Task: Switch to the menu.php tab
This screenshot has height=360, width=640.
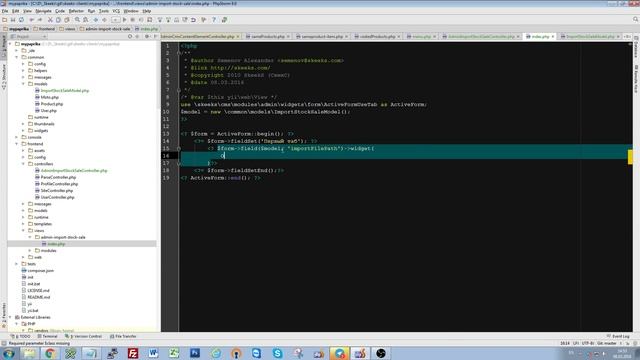Action: click(x=421, y=36)
